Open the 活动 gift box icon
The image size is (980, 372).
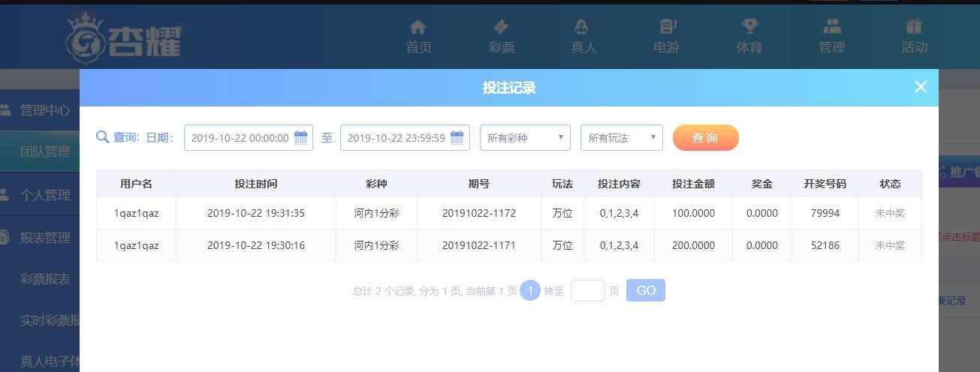(914, 27)
